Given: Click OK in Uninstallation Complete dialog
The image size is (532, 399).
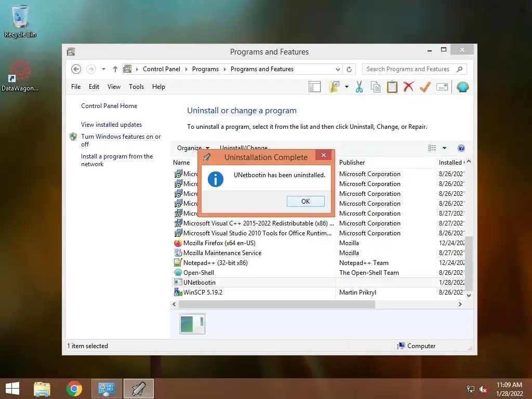Looking at the screenshot, I should 305,201.
